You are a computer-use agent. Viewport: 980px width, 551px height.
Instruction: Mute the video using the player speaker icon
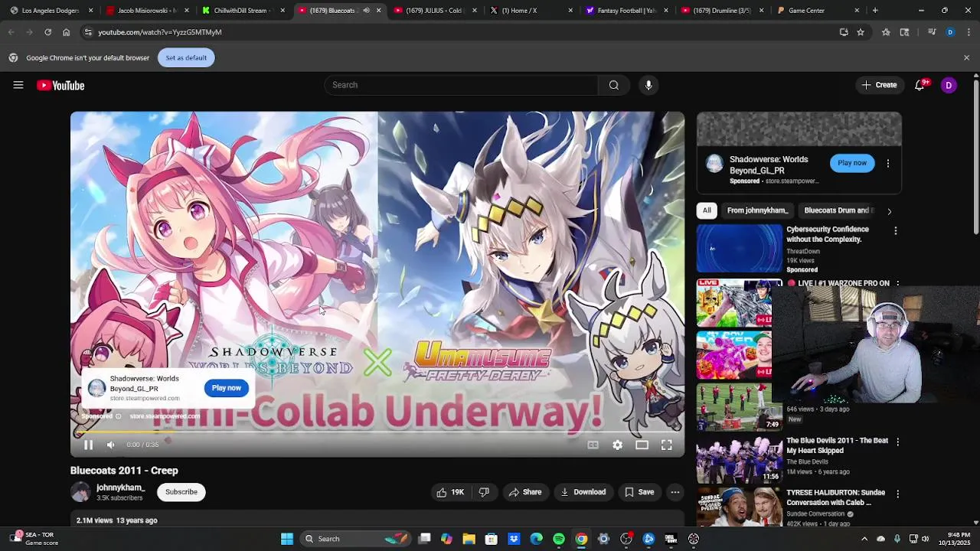tap(110, 445)
